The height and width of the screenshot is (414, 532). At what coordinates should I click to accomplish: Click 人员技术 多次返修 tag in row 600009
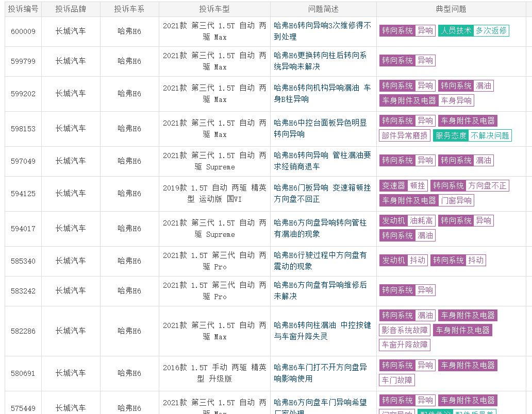(x=474, y=31)
